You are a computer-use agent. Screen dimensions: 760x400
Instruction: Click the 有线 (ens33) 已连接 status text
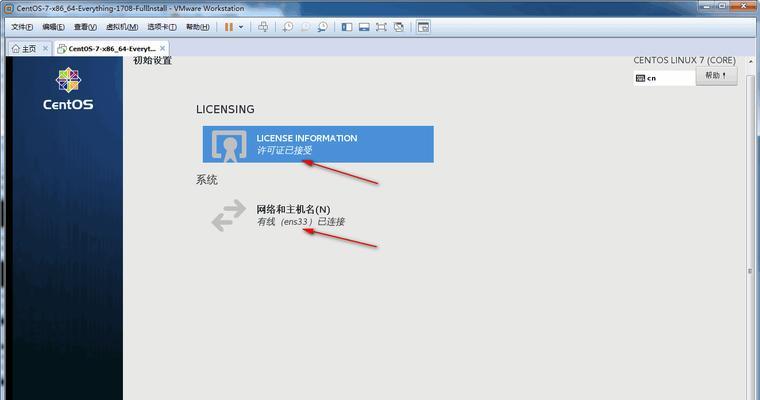(301, 222)
